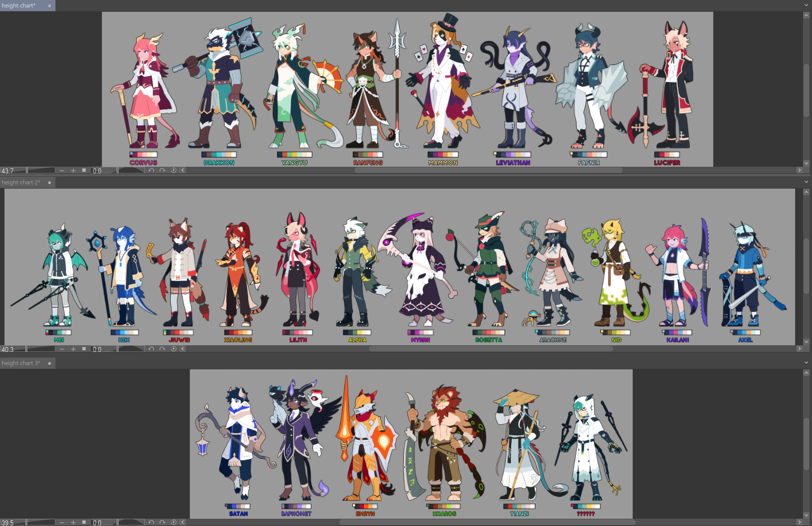Zoom out in the first height chart canvas

point(62,171)
